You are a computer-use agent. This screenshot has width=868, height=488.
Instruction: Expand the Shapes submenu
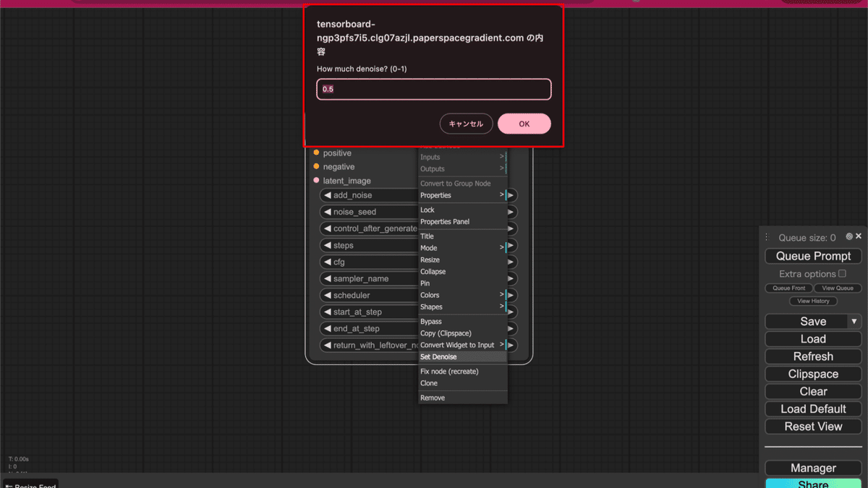pos(463,307)
